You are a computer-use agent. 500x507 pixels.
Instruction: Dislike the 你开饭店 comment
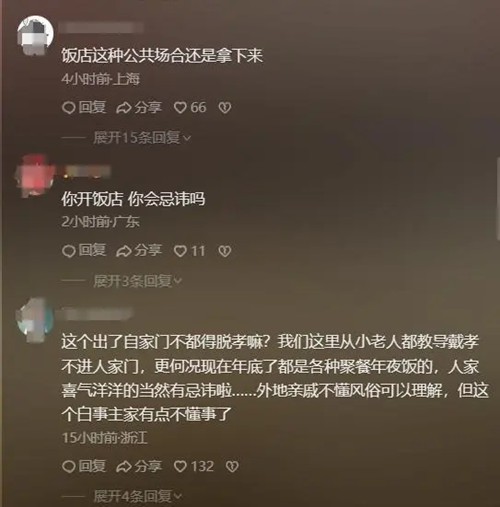coord(225,251)
